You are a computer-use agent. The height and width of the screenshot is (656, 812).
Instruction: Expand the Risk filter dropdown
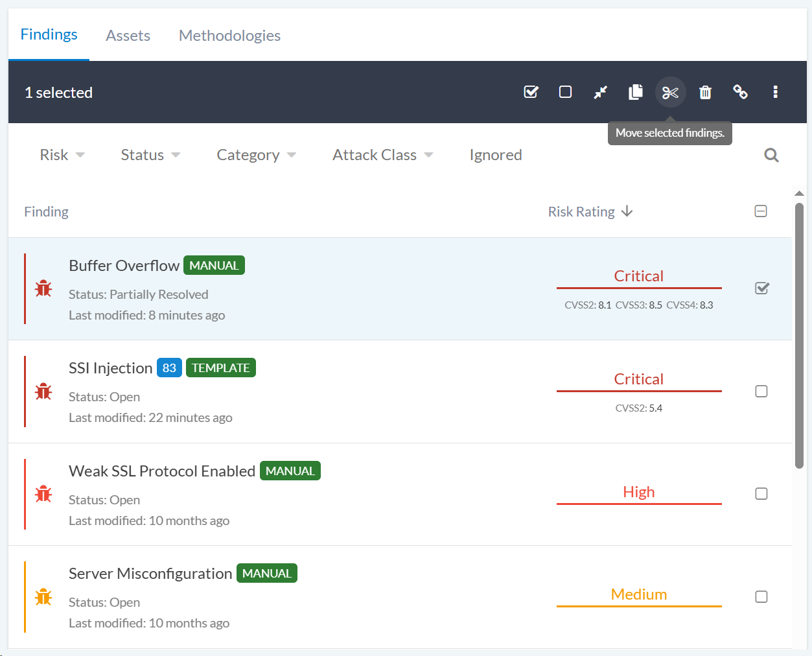(62, 155)
